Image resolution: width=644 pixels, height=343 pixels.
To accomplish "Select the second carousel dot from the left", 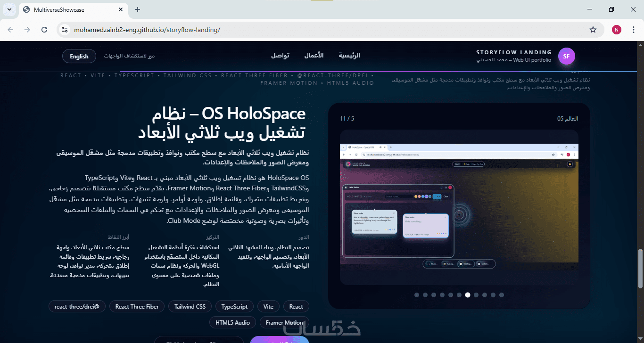I will [425, 295].
